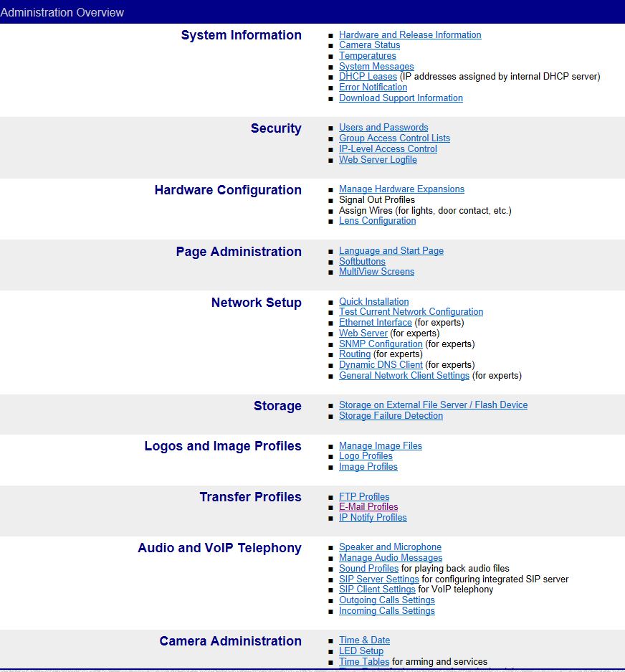The width and height of the screenshot is (625, 672).
Task: Open IP-Level Access Control page
Action: [388, 149]
